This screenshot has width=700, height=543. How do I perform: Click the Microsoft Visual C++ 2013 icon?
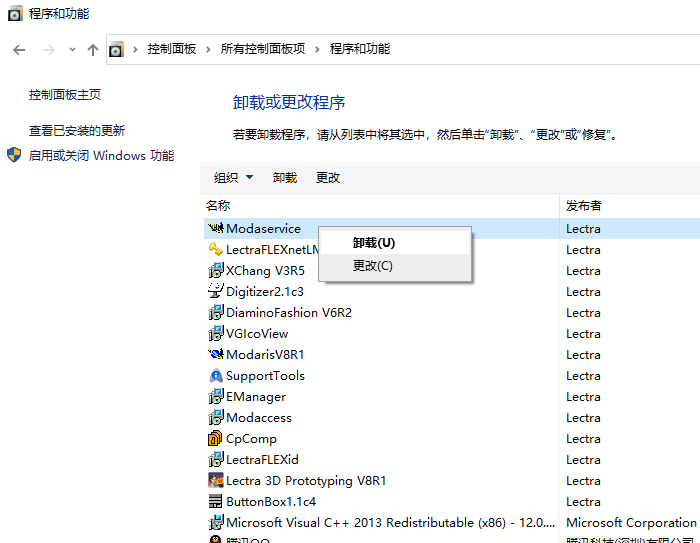[216, 522]
